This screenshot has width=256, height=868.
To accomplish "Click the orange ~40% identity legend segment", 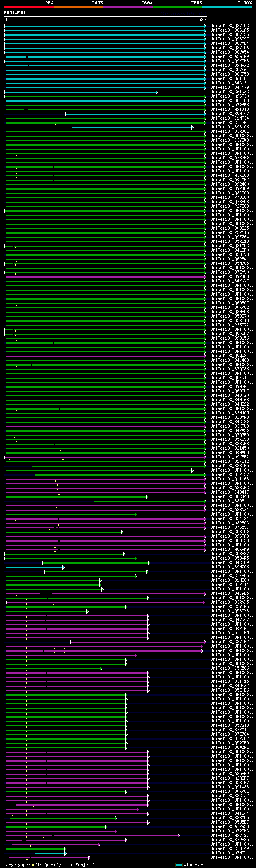I will [x=78, y=7].
